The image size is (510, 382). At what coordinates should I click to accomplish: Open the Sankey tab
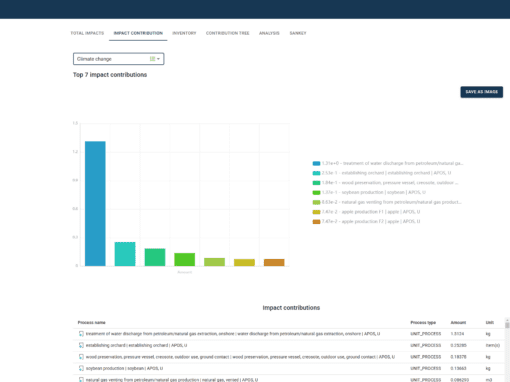click(x=298, y=33)
